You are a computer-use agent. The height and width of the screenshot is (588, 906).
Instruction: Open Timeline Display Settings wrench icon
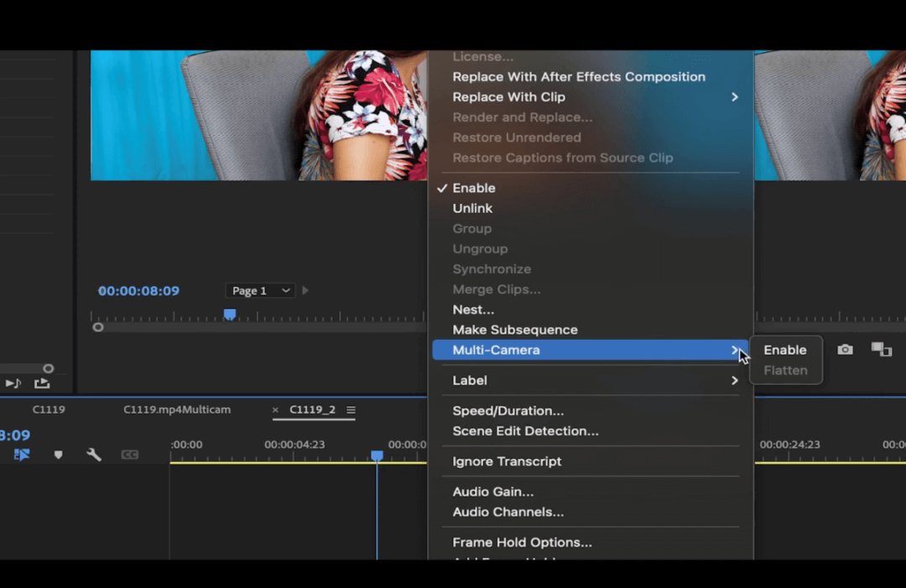(x=94, y=454)
